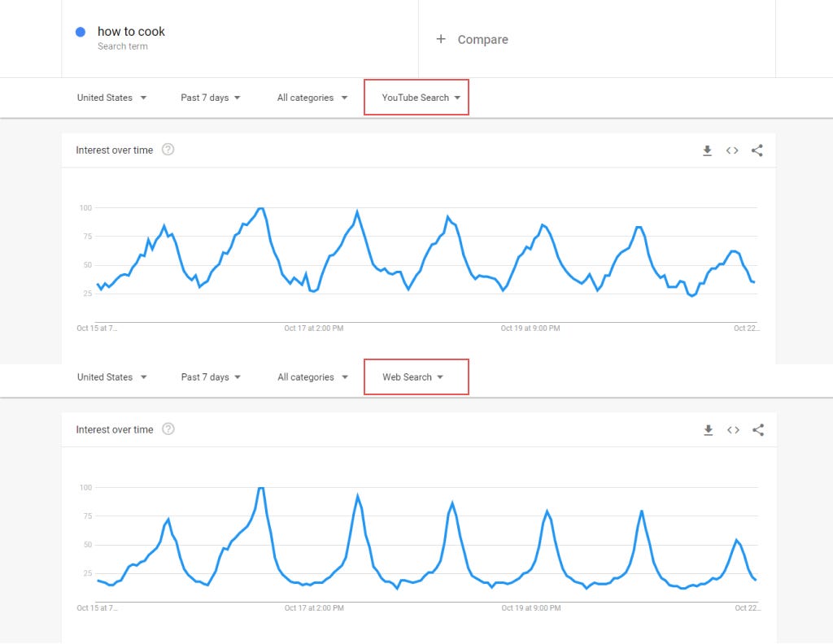Expand the All categories filter
833x644 pixels.
[x=312, y=97]
